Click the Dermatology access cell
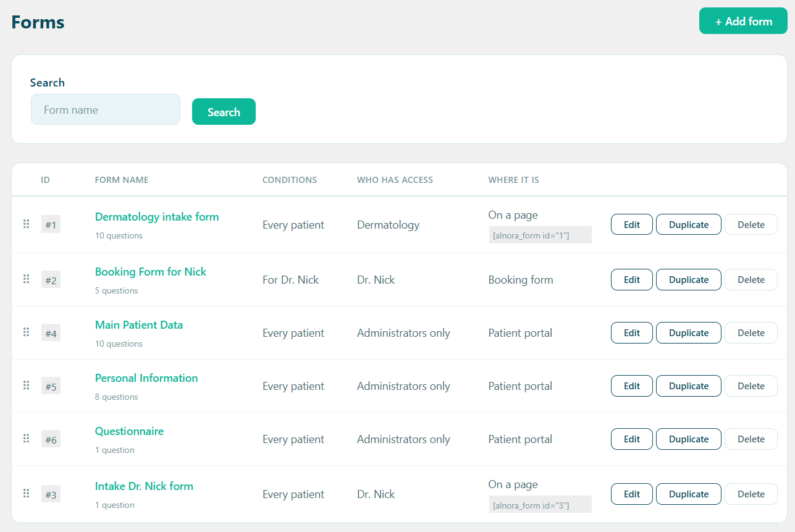Image resolution: width=795 pixels, height=532 pixels. click(388, 225)
